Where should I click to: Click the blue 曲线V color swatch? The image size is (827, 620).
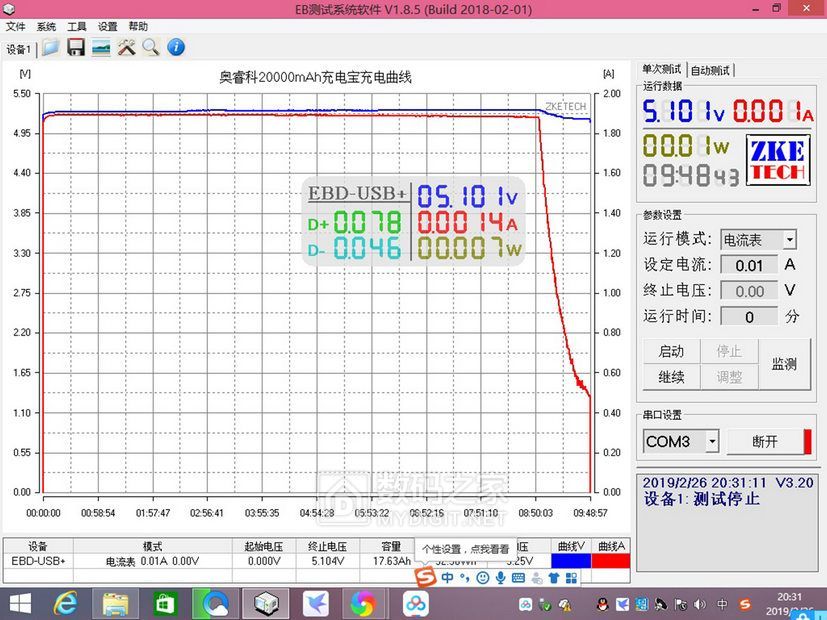570,561
